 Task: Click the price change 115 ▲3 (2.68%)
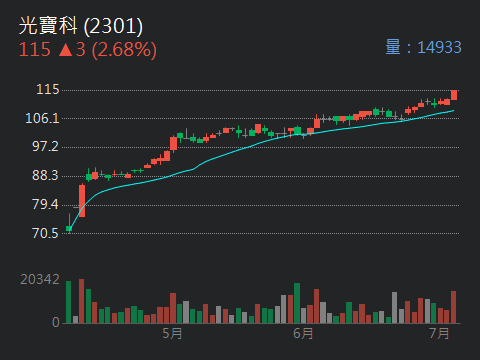tap(88, 50)
